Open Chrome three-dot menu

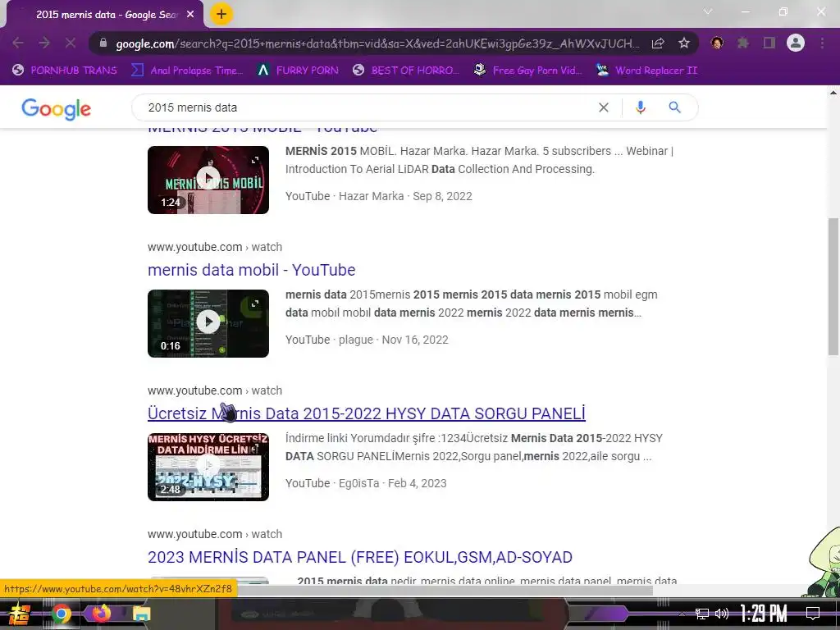[822, 43]
